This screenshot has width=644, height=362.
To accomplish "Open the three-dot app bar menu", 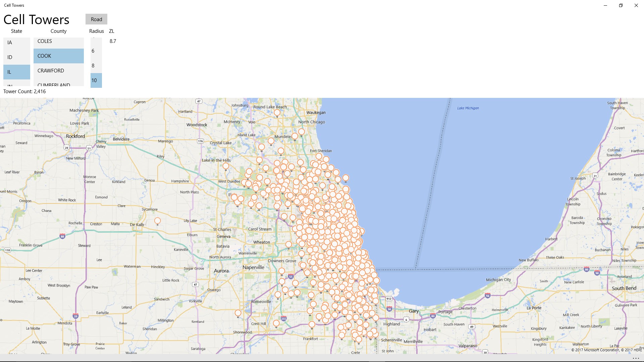I will 636,358.
